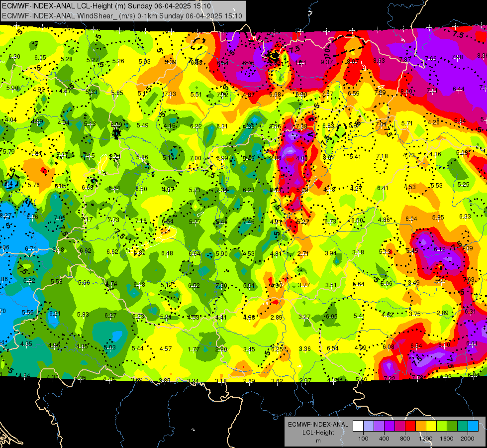Click the map value '2.80'

click(x=221, y=349)
